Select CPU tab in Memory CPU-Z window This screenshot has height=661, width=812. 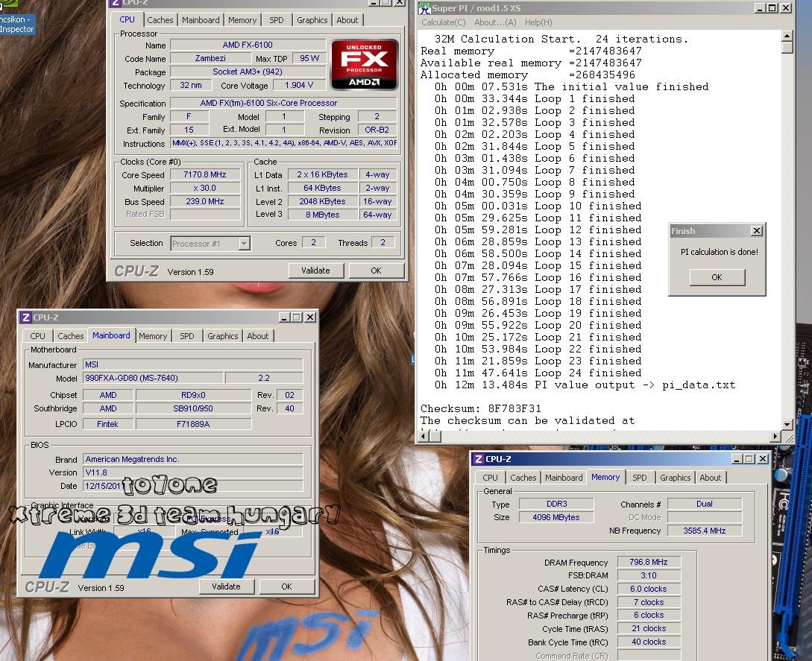[490, 478]
